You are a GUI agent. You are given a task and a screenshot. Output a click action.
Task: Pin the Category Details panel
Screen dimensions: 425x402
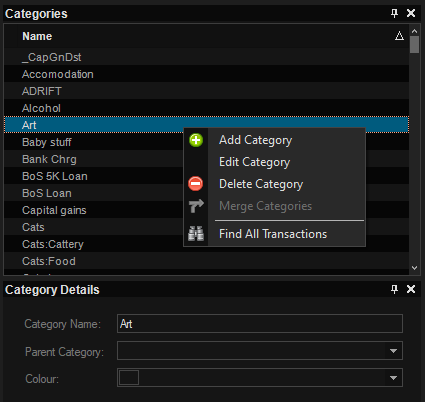(x=394, y=289)
